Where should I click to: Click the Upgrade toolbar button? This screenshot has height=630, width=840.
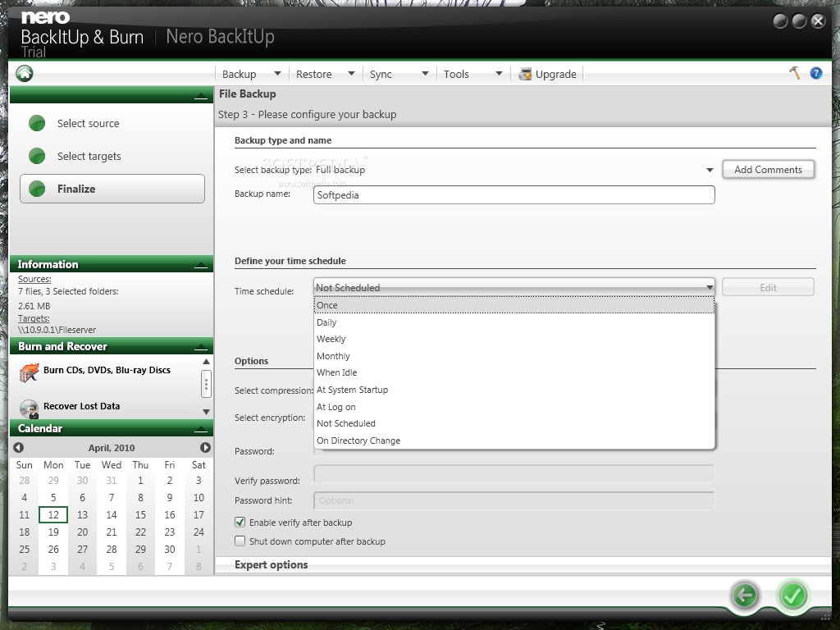coord(547,74)
